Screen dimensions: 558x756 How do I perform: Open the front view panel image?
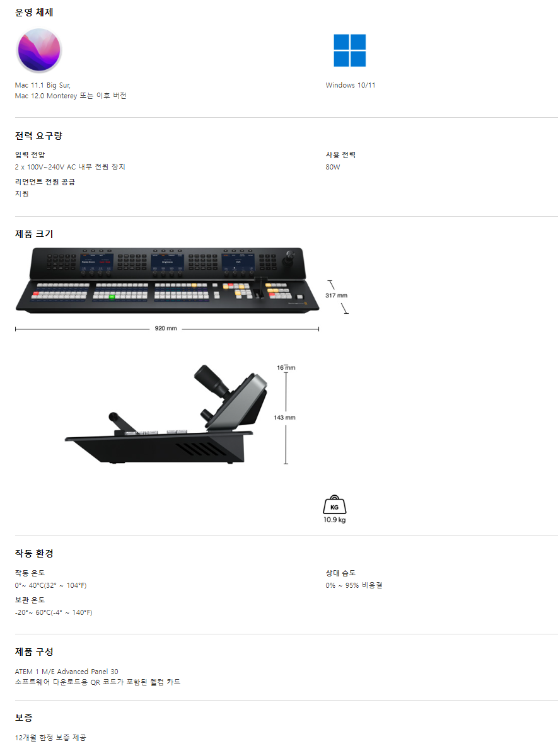167,279
